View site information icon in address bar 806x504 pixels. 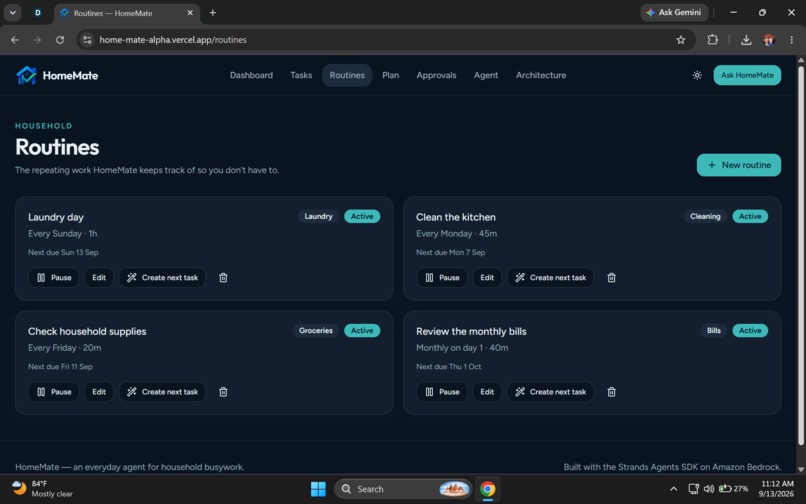(87, 40)
